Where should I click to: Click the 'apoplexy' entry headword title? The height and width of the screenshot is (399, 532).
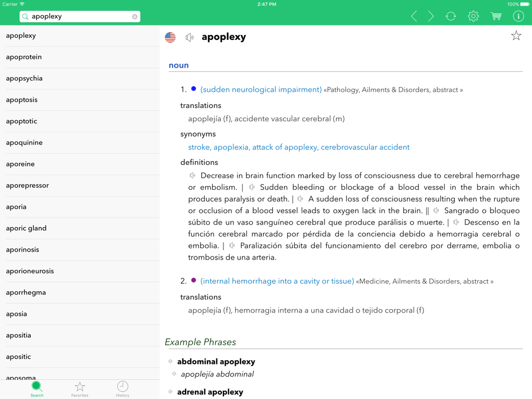point(223,37)
